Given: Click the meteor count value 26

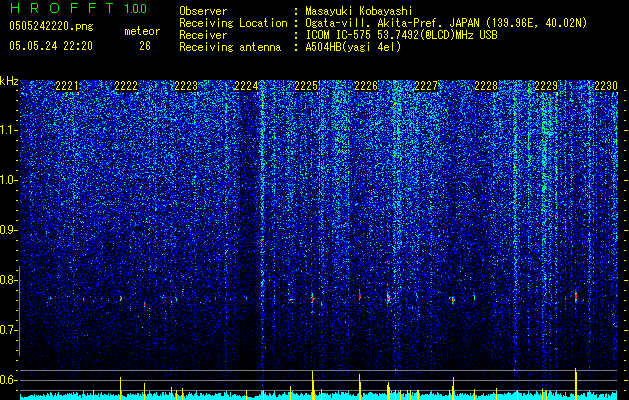Looking at the screenshot, I should coord(145,46).
